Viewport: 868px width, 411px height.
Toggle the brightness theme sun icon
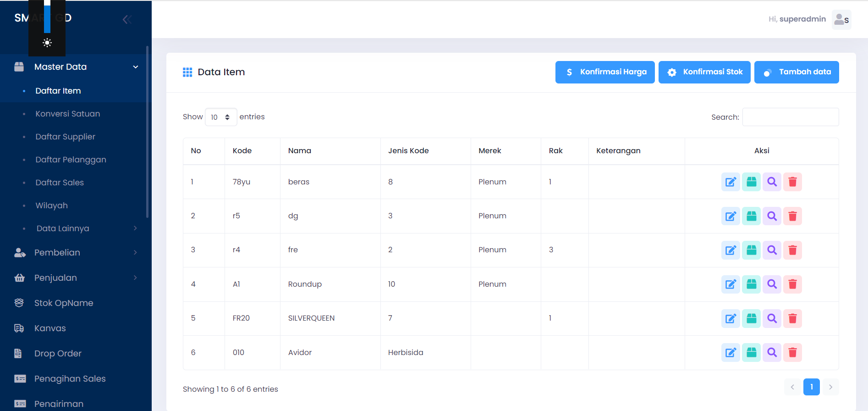point(47,43)
